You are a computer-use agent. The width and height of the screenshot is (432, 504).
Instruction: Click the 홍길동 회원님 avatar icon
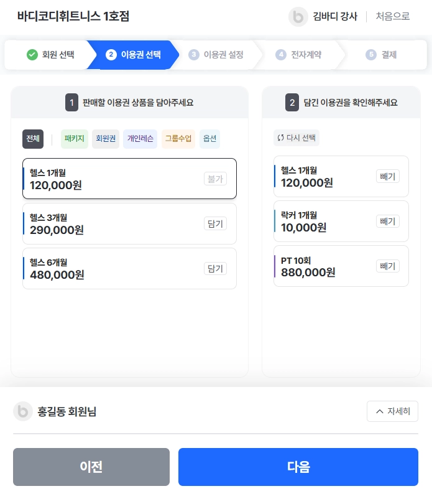[23, 411]
